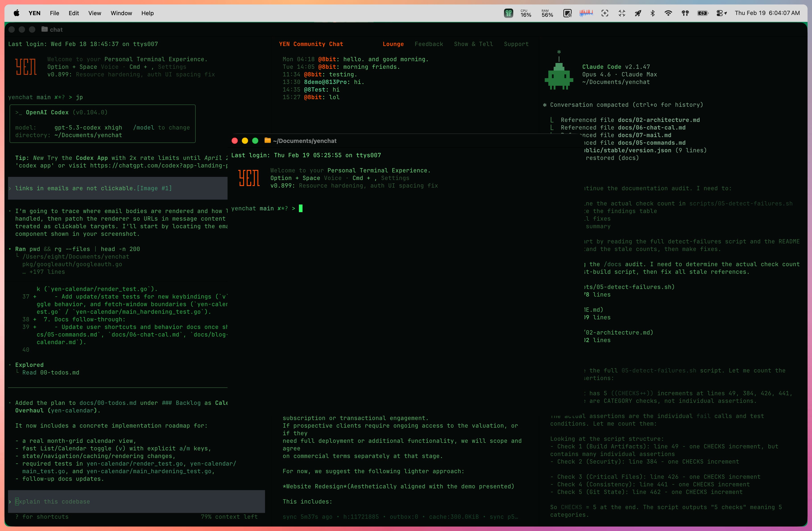Open the Bluetooth status menu
This screenshot has height=531, width=812.
[x=652, y=13]
